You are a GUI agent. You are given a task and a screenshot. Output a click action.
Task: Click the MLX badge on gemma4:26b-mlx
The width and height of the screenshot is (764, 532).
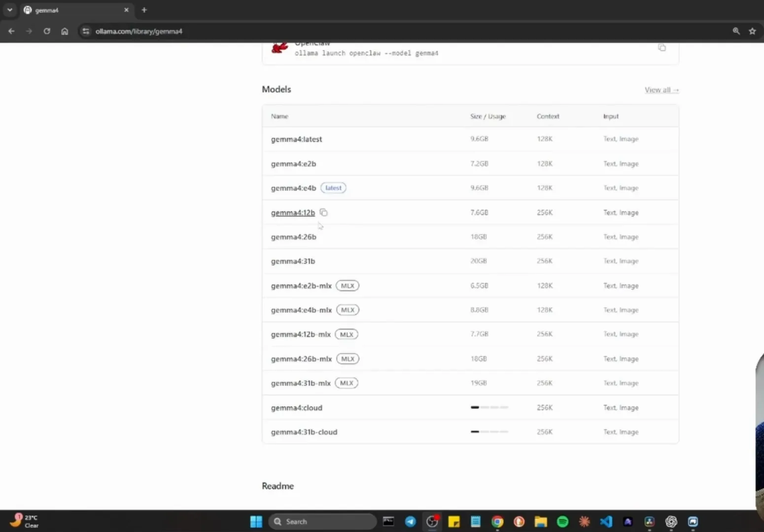tap(348, 359)
